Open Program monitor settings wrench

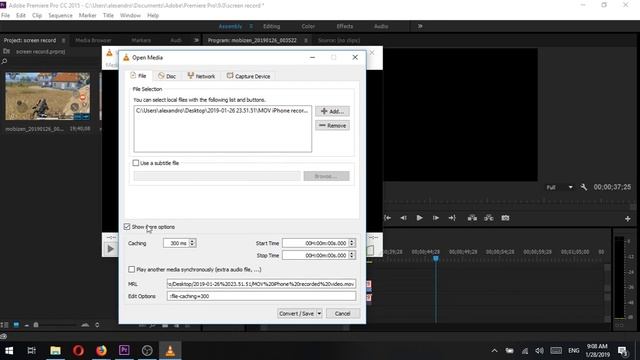click(x=584, y=187)
